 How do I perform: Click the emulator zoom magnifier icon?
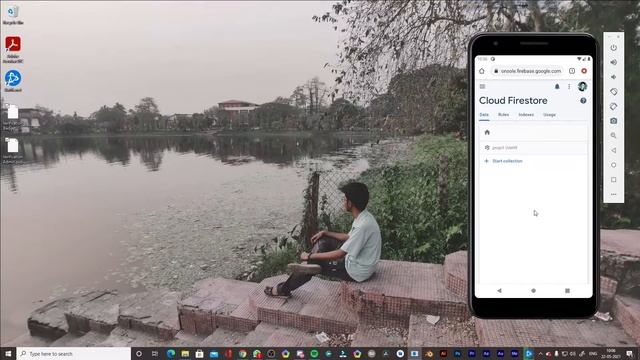(613, 136)
